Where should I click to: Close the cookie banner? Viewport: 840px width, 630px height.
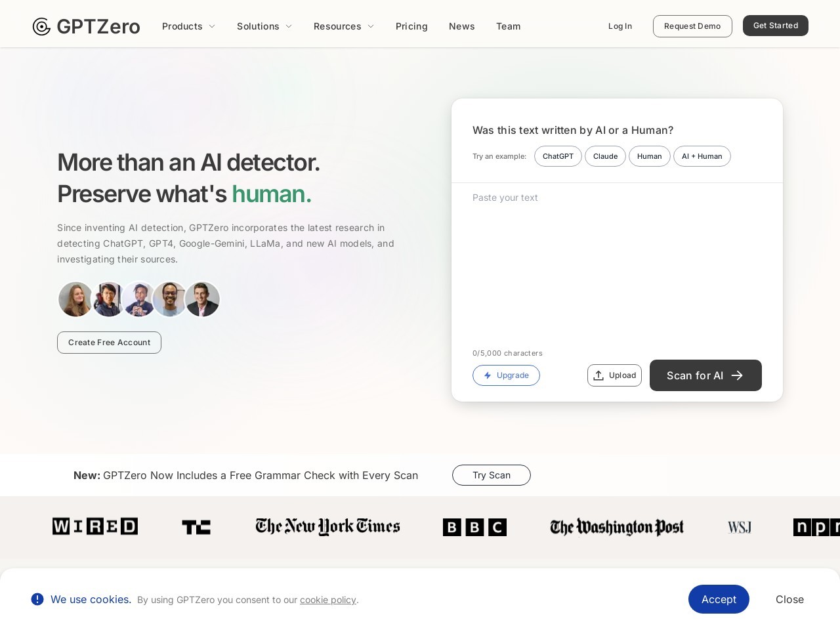[x=789, y=599]
